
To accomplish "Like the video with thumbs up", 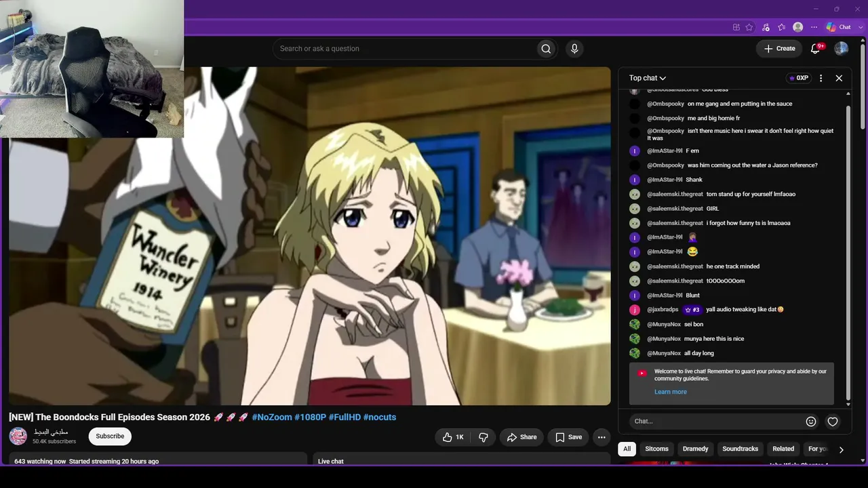I will (x=453, y=437).
